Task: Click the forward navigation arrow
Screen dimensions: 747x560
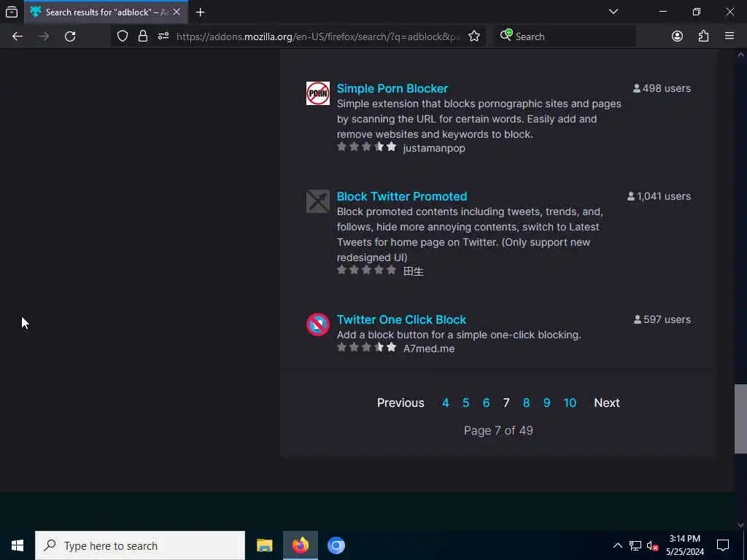Action: coord(44,36)
